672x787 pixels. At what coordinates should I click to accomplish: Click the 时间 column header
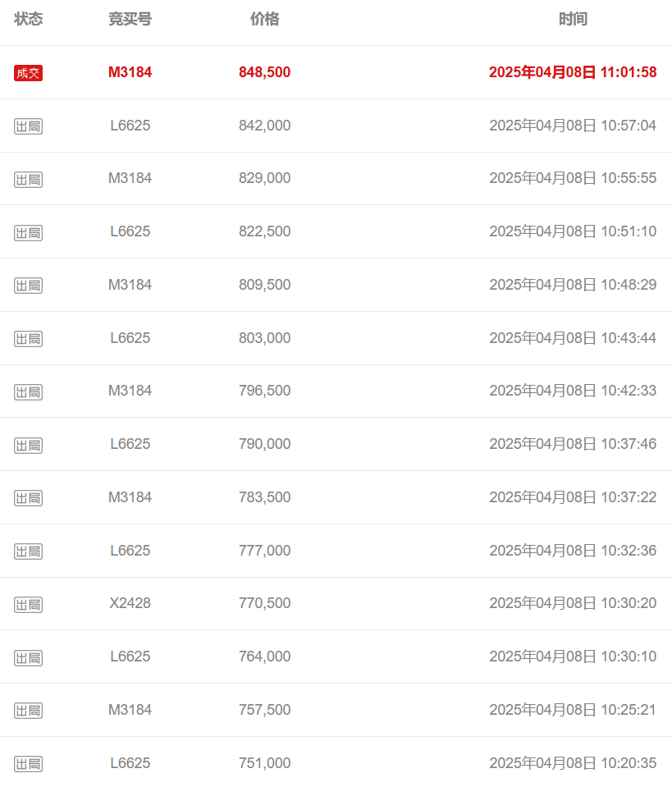click(x=573, y=19)
